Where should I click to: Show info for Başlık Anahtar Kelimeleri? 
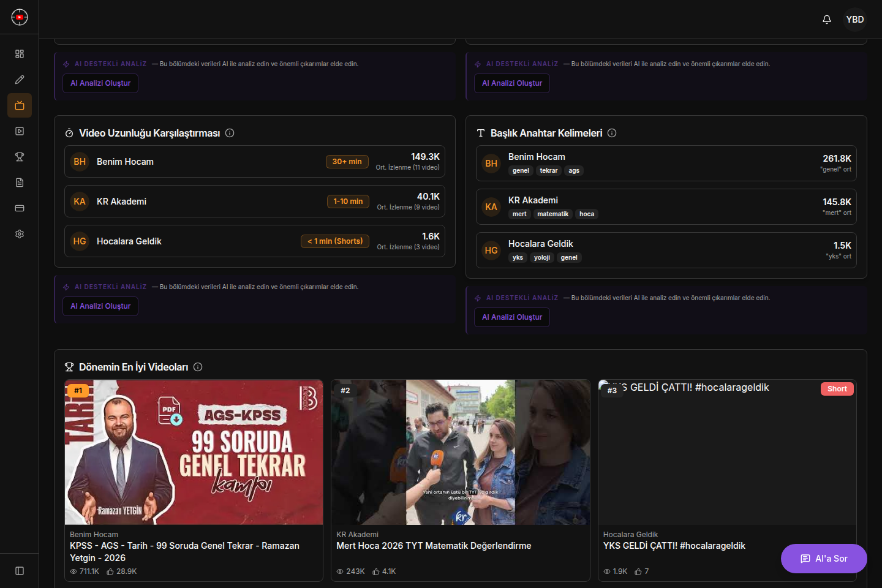pos(612,133)
